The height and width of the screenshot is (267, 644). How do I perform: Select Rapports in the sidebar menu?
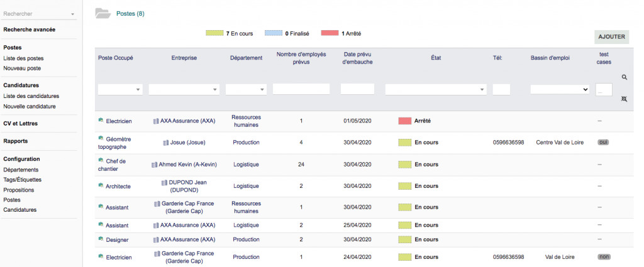pos(16,141)
